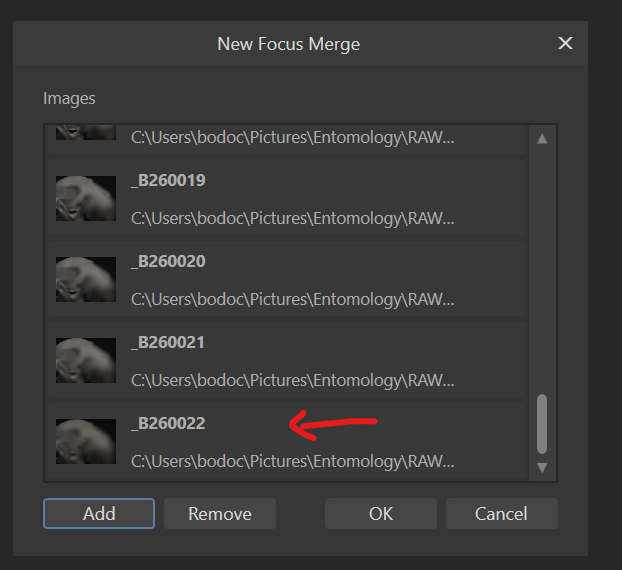Select the _B260022 file name entry

point(168,423)
